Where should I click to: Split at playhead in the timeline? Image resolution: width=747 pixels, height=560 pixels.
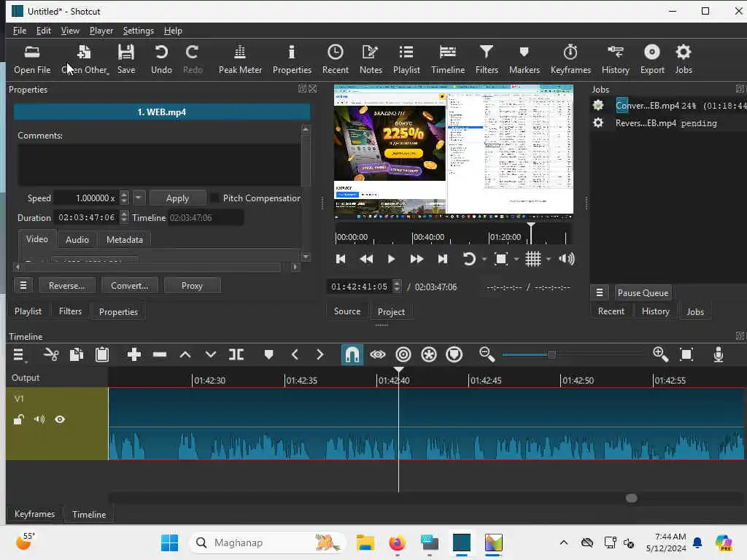[236, 354]
